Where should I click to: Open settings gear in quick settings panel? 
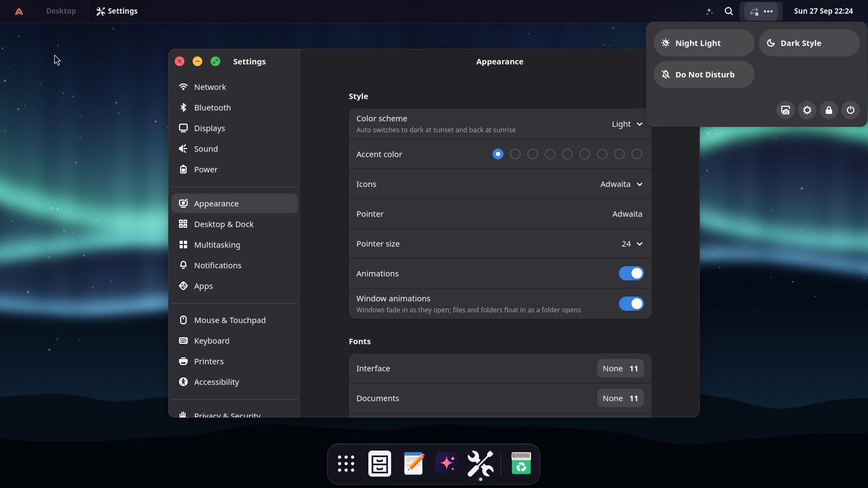(x=807, y=110)
